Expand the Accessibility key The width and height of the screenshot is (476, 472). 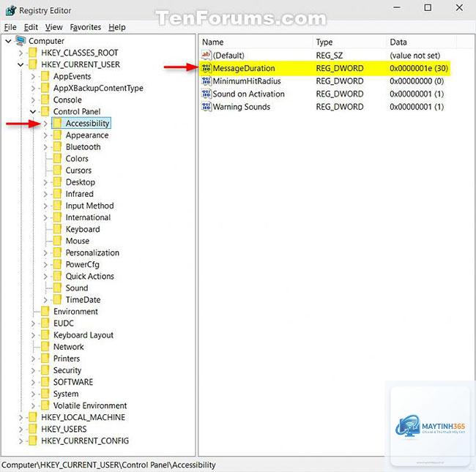[x=45, y=124]
